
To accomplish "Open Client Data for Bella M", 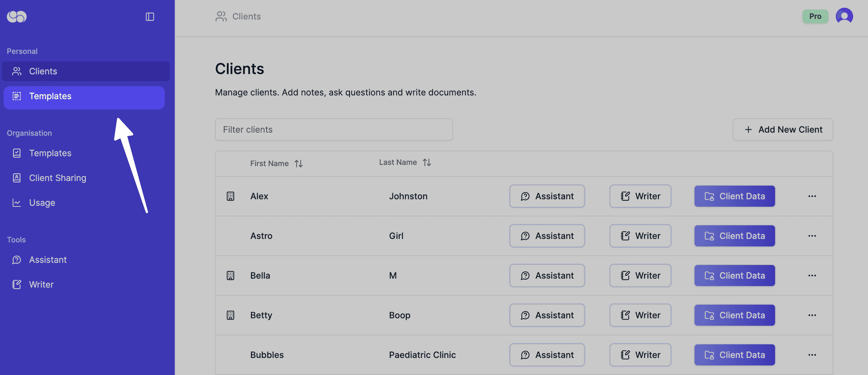I will (735, 276).
